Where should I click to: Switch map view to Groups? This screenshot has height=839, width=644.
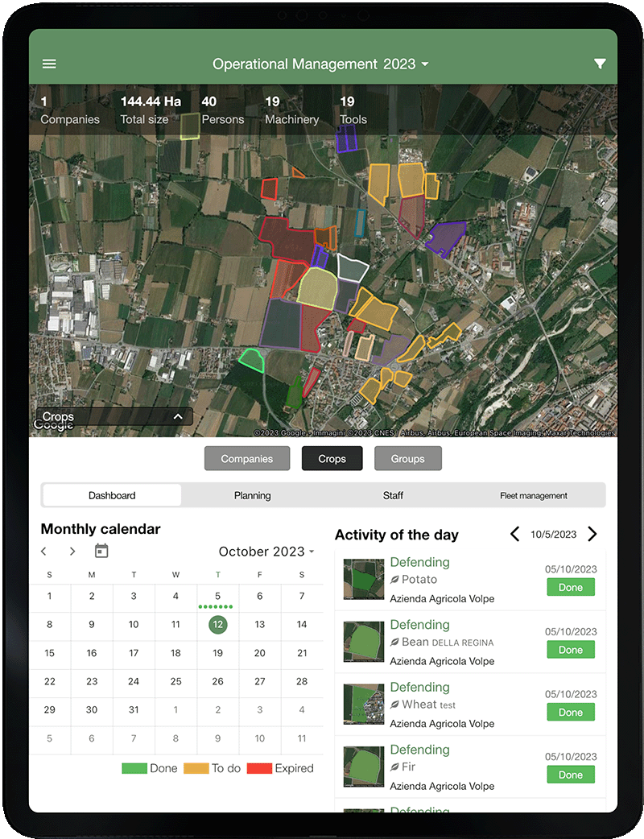(x=407, y=458)
